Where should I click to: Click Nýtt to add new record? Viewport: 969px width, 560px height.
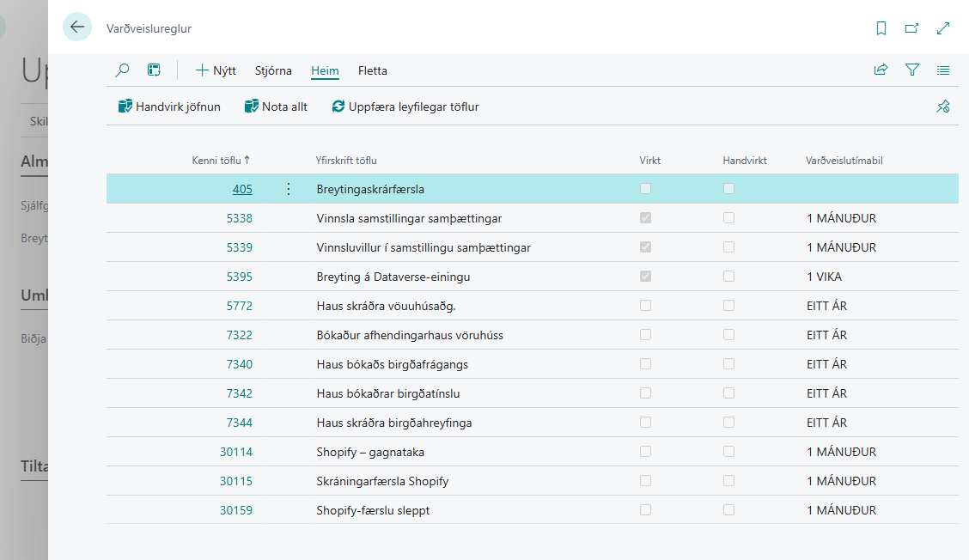tap(216, 70)
